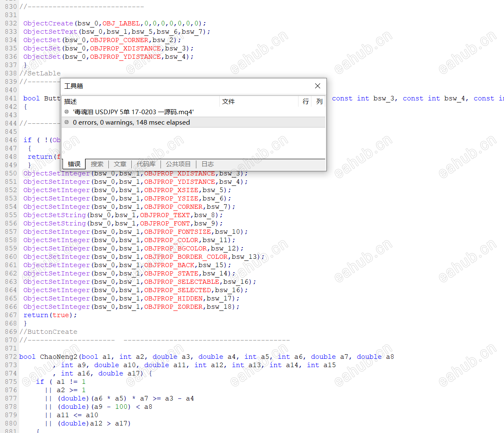Click OBJPROP_YDISTANCE on line 836
This screenshot has width=504, height=433.
[125, 57]
